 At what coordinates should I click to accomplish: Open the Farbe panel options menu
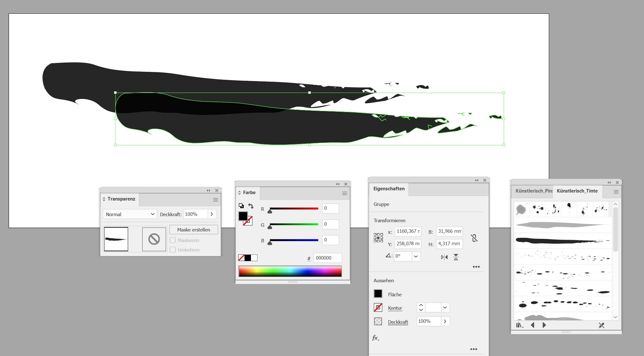pyautogui.click(x=344, y=193)
